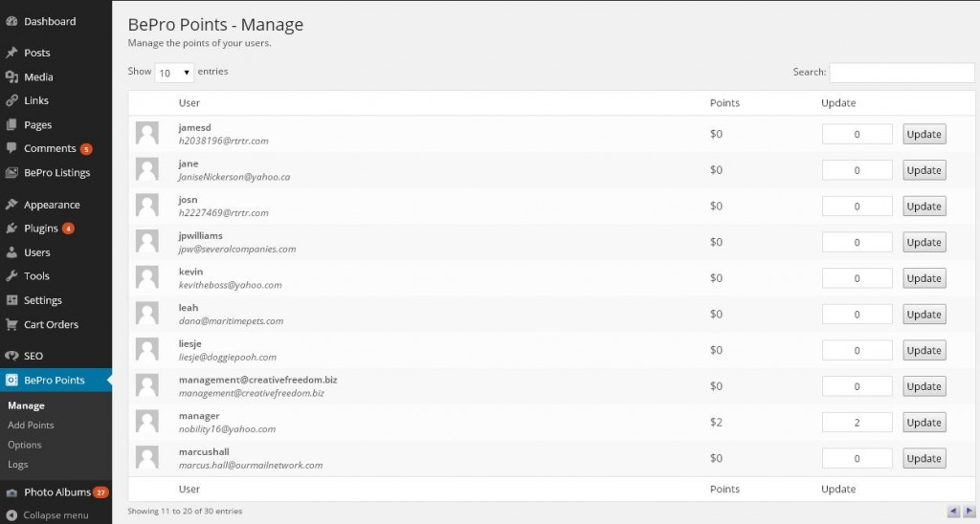
Task: Click the Plugins plug icon
Action: [x=11, y=229]
